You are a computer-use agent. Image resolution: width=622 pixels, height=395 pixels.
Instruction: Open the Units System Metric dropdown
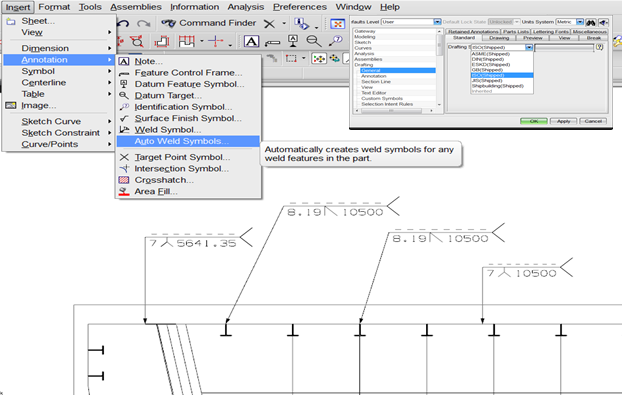pos(580,22)
